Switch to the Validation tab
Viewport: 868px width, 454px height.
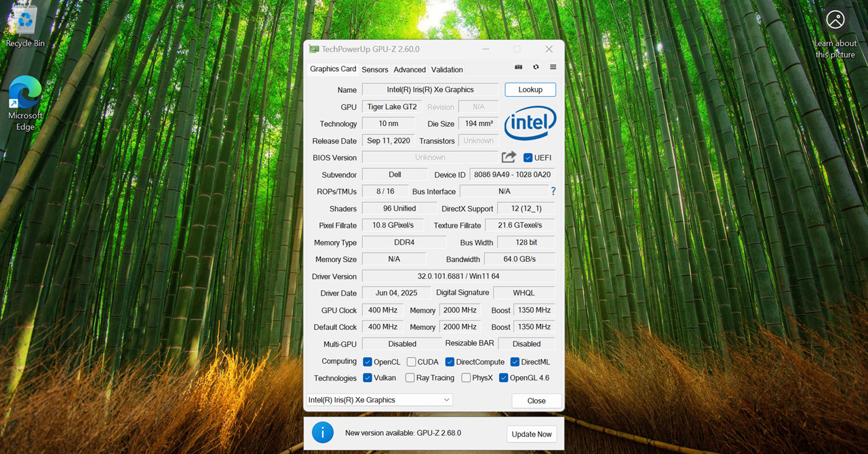tap(447, 70)
